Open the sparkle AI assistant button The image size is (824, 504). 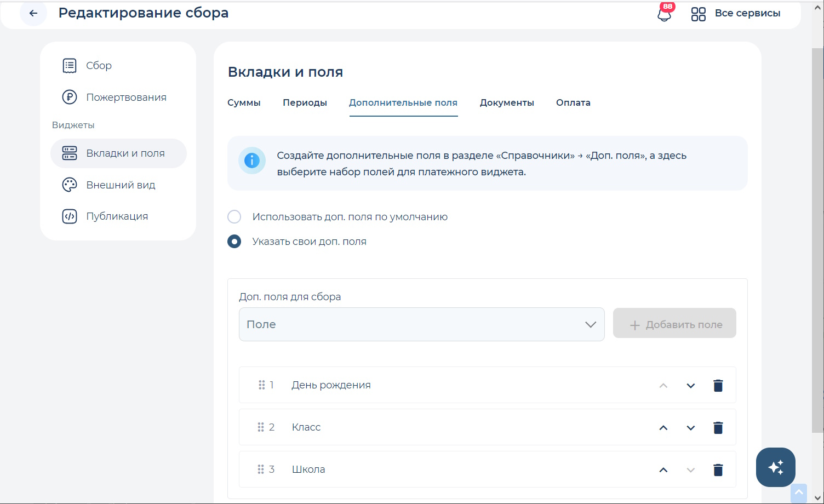pos(776,467)
